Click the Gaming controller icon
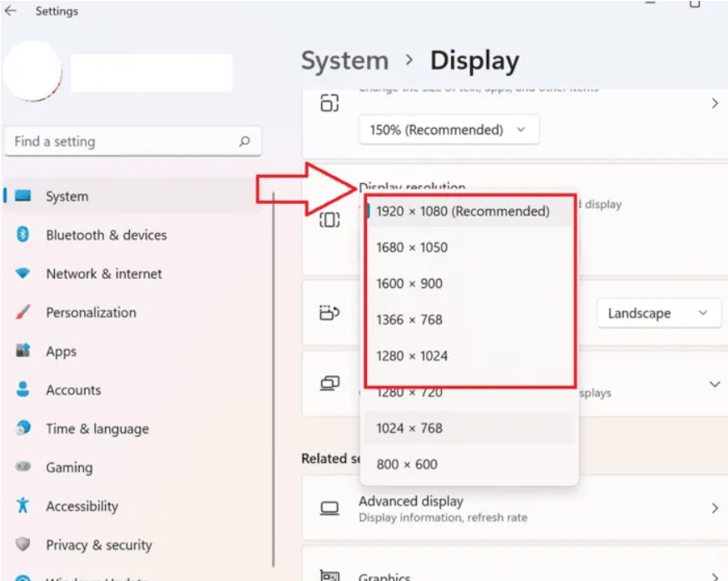 coord(23,468)
